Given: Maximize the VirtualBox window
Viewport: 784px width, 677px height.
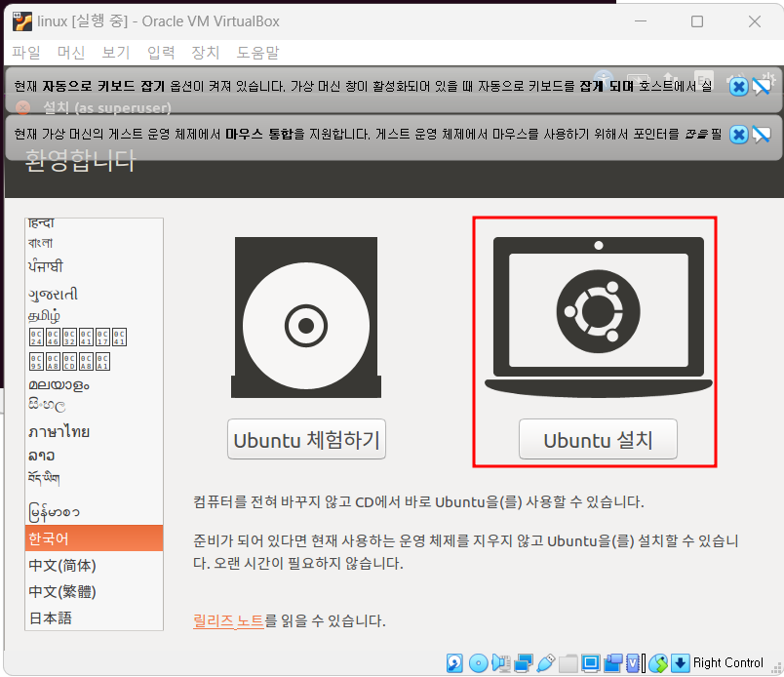Looking at the screenshot, I should pos(697,21).
